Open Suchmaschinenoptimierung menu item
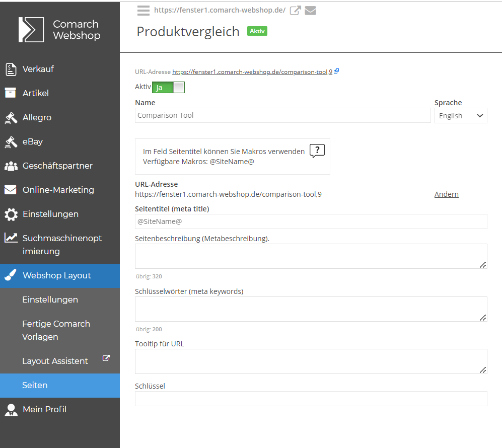 pos(60,245)
